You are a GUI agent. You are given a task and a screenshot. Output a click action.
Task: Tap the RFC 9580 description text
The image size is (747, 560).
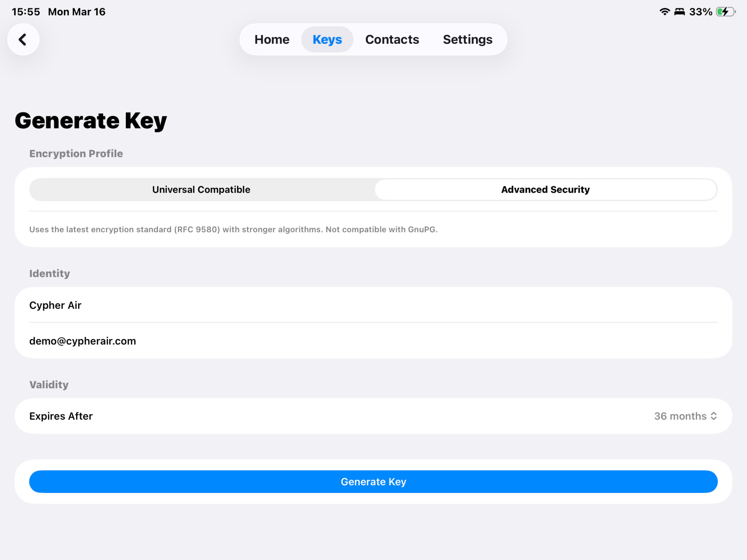click(x=233, y=229)
